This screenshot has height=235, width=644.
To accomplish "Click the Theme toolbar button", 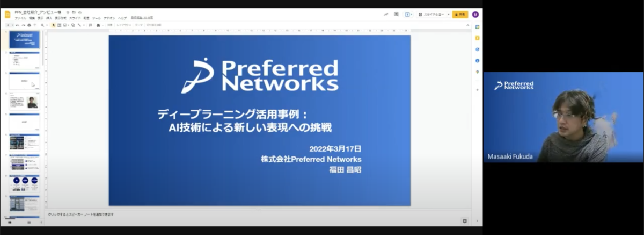I will click(x=139, y=25).
